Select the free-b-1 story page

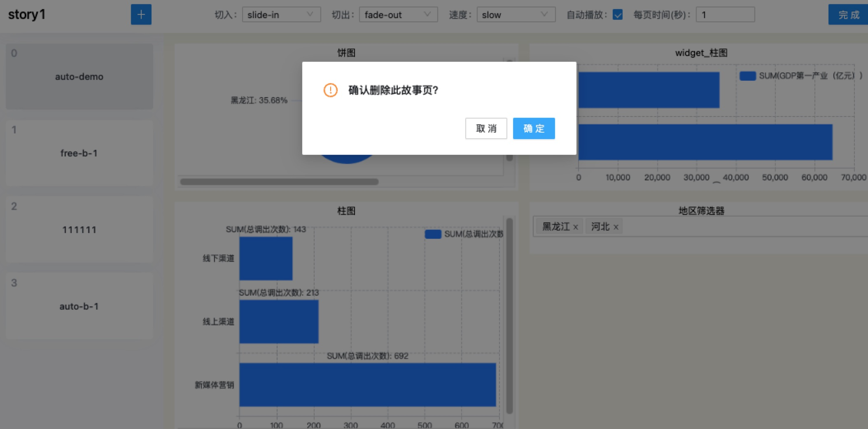(x=79, y=153)
